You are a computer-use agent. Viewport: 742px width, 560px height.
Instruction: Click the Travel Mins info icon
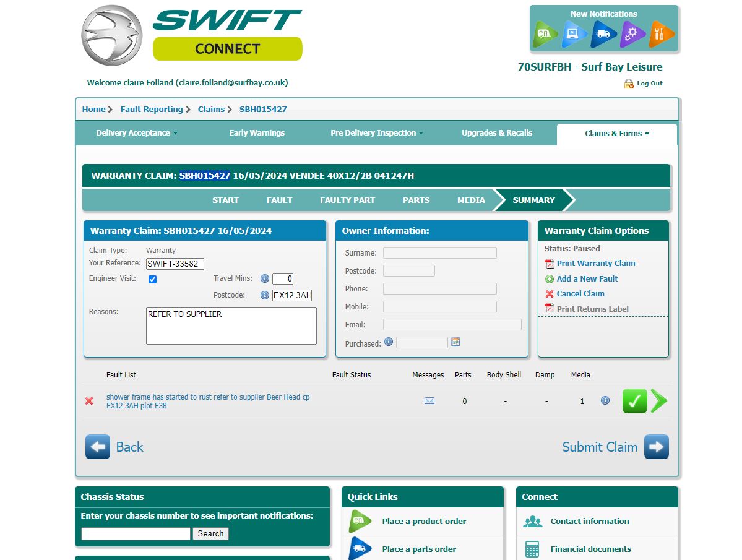pos(265,278)
